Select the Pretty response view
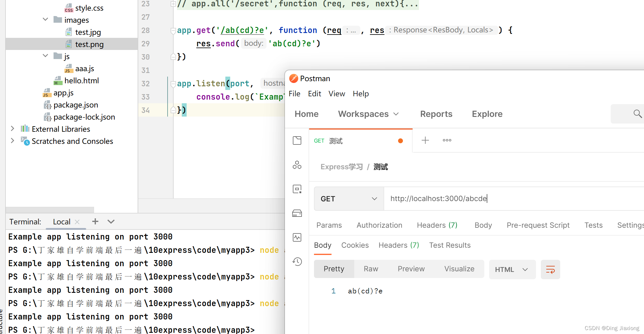The width and height of the screenshot is (644, 334). tap(334, 269)
